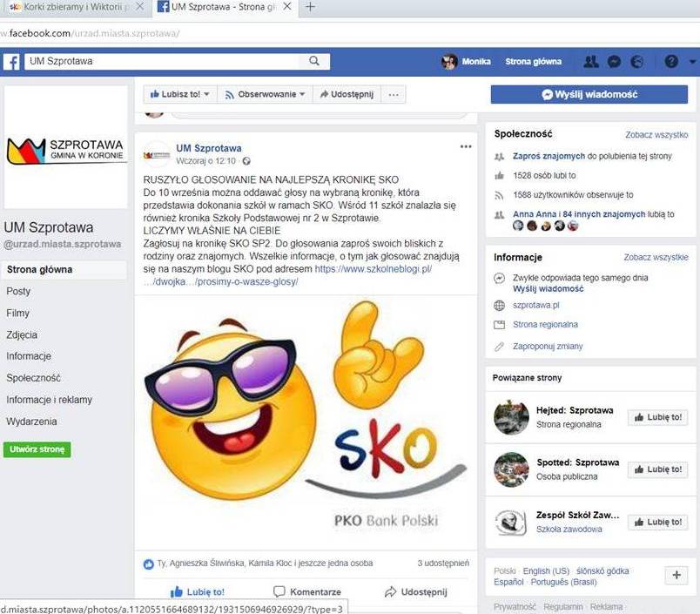Click plus button for more languages

coord(676,575)
